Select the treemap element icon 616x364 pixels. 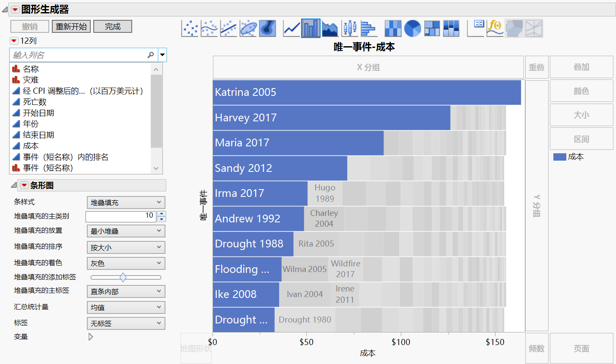point(432,28)
